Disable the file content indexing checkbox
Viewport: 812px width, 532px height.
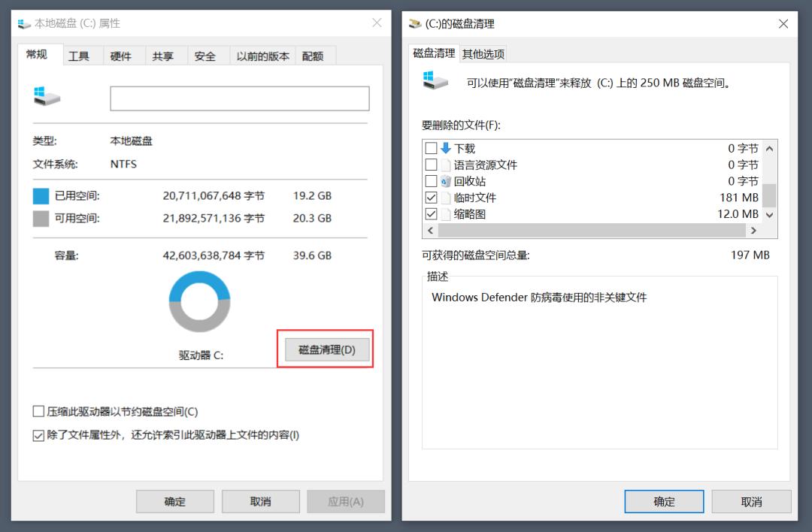click(37, 435)
